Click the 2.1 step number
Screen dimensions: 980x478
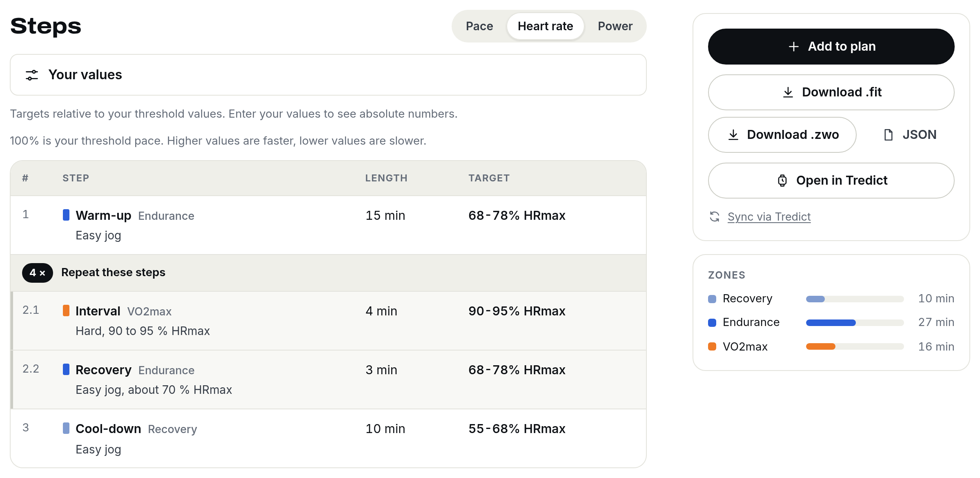[x=31, y=310]
